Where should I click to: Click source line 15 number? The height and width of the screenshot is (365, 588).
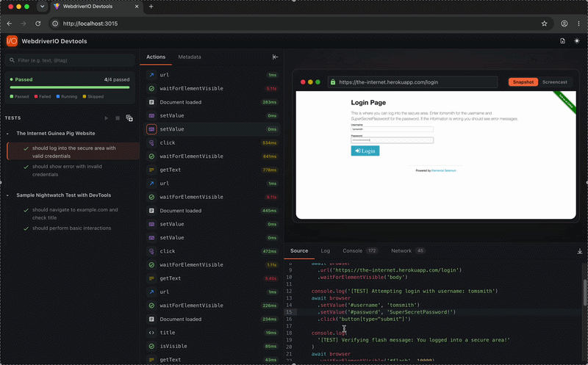[x=289, y=312]
